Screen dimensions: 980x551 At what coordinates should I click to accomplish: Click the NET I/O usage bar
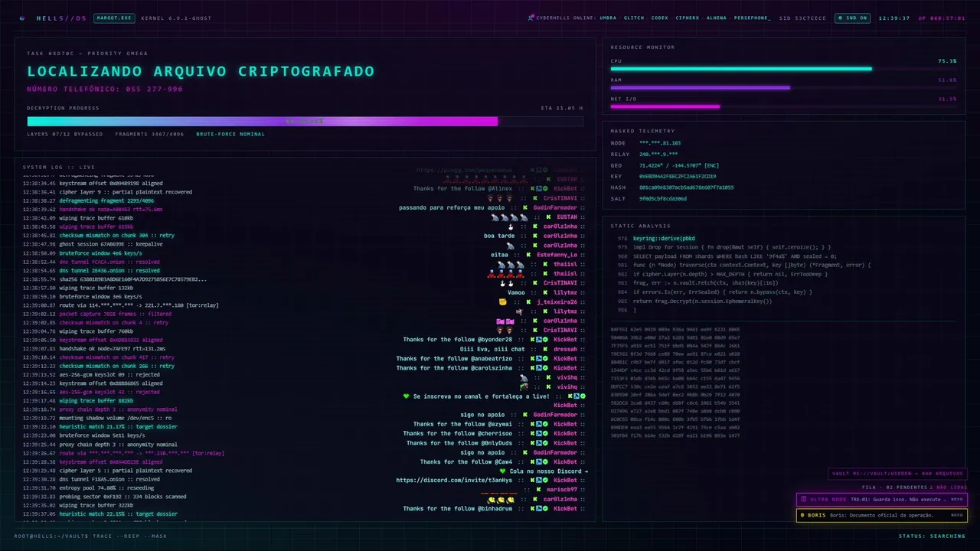click(x=783, y=107)
